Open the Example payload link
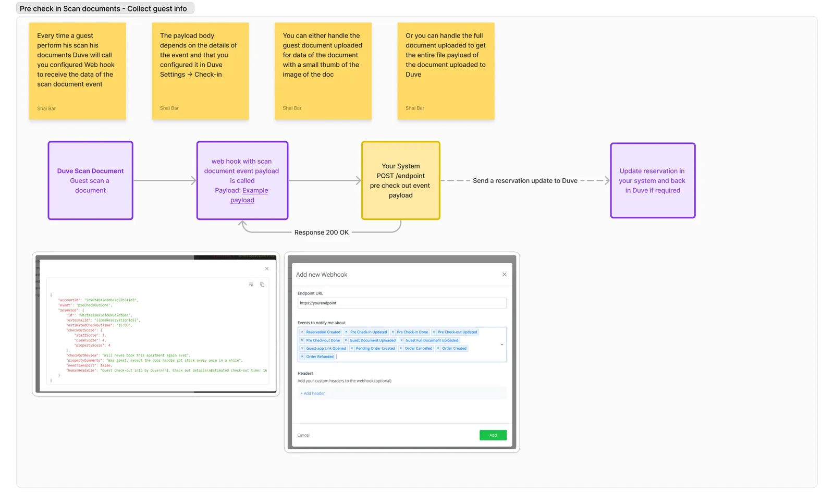Viewport: 834px width, 504px height. [249, 195]
